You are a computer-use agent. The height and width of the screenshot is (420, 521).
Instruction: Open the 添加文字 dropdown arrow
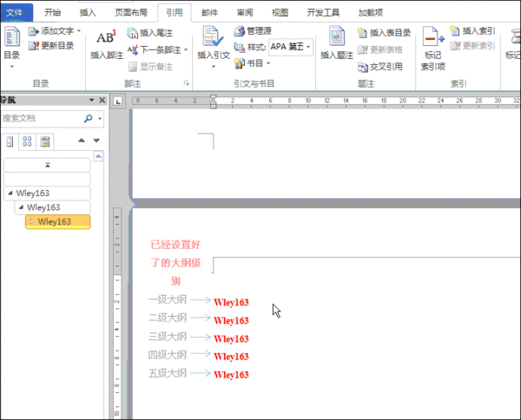point(79,31)
